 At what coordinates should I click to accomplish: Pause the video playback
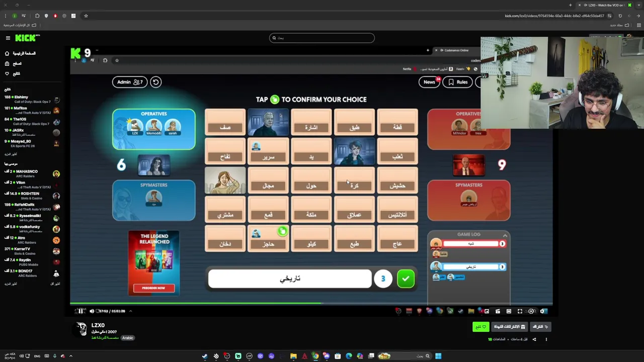[x=80, y=311]
